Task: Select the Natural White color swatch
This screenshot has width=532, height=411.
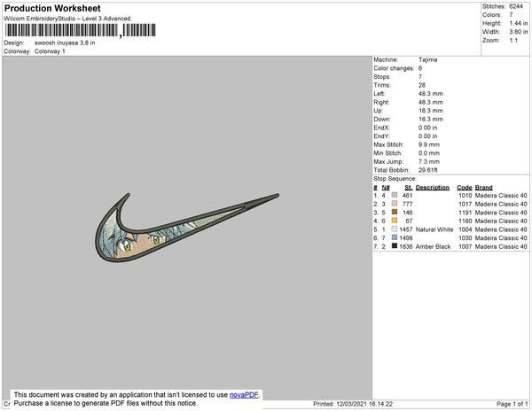Action: (395, 229)
